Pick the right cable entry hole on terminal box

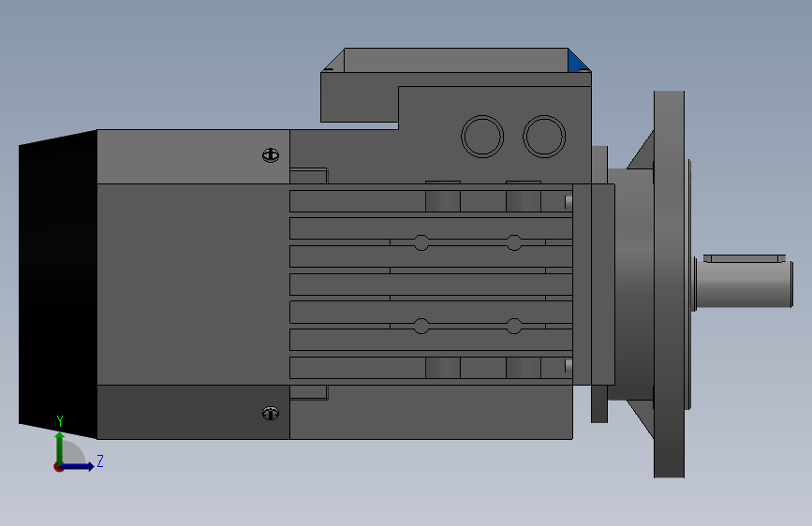[544, 137]
